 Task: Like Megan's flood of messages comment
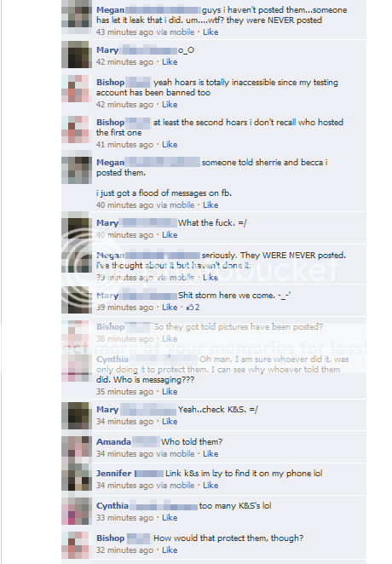tap(210, 205)
